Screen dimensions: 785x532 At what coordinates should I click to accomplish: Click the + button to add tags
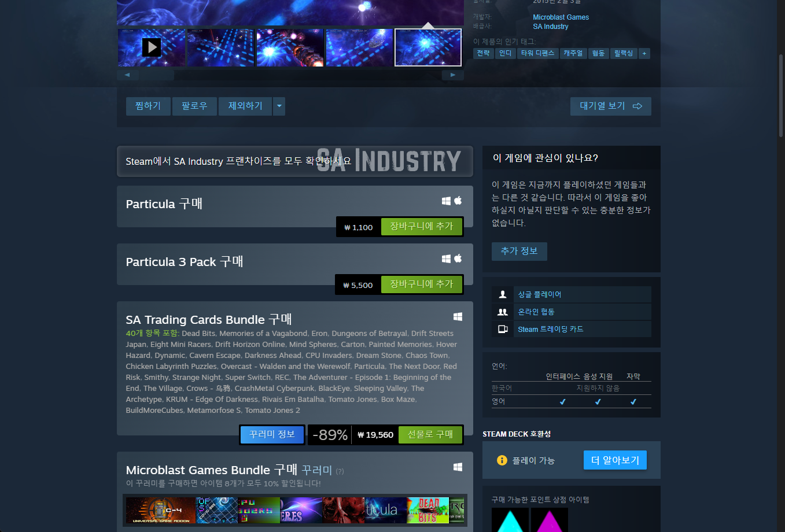(x=644, y=53)
